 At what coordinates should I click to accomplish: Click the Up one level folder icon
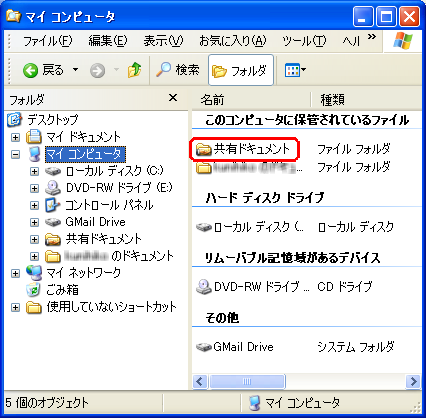click(x=134, y=70)
